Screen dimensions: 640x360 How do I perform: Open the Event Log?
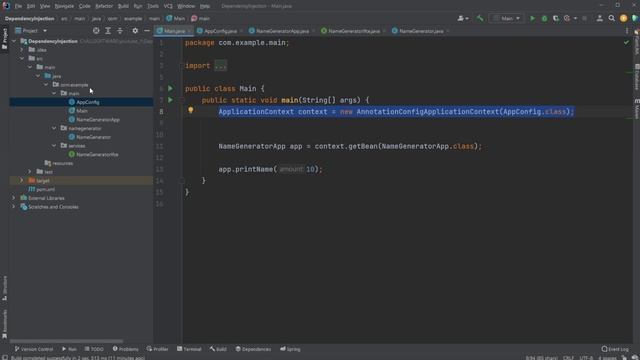615,349
